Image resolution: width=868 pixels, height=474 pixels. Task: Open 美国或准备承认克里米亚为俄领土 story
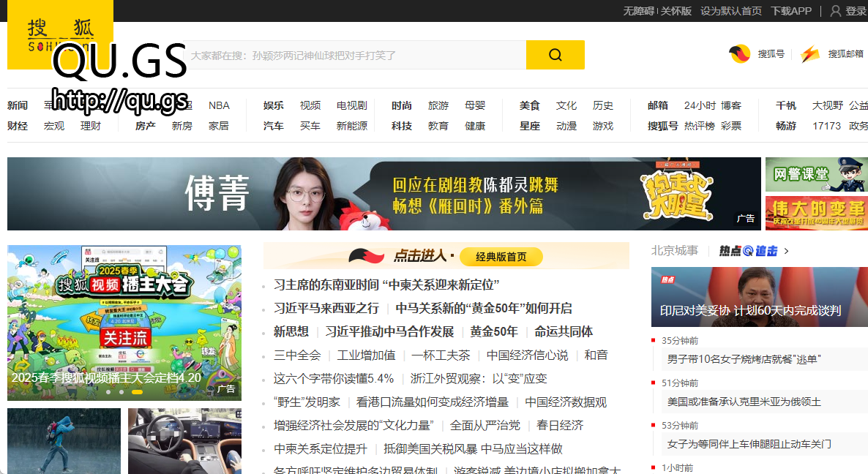(744, 402)
